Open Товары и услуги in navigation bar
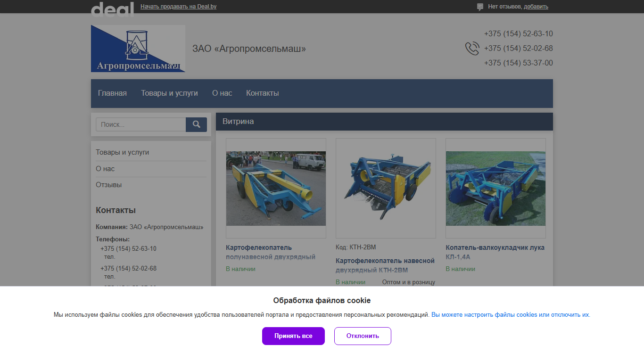 point(169,93)
